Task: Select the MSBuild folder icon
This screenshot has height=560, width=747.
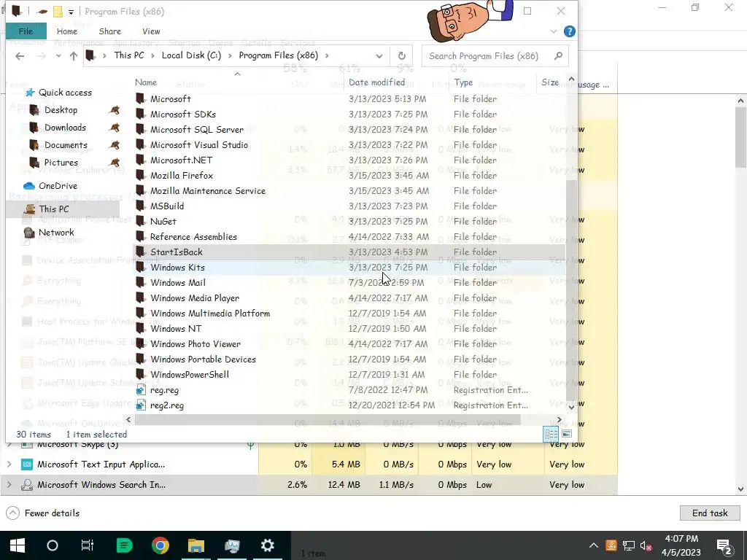Action: pyautogui.click(x=140, y=206)
